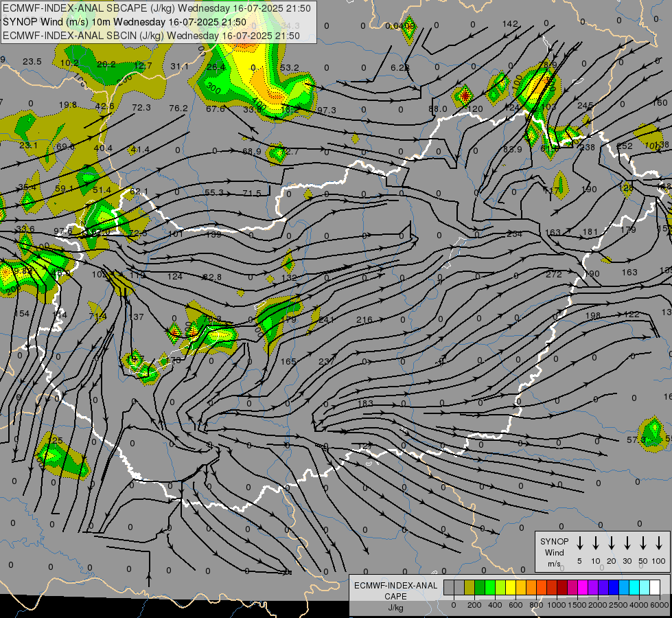Screen dimensions: 672x618
Task: Click the 1500 tick label on CAPE scale
Action: point(577,605)
